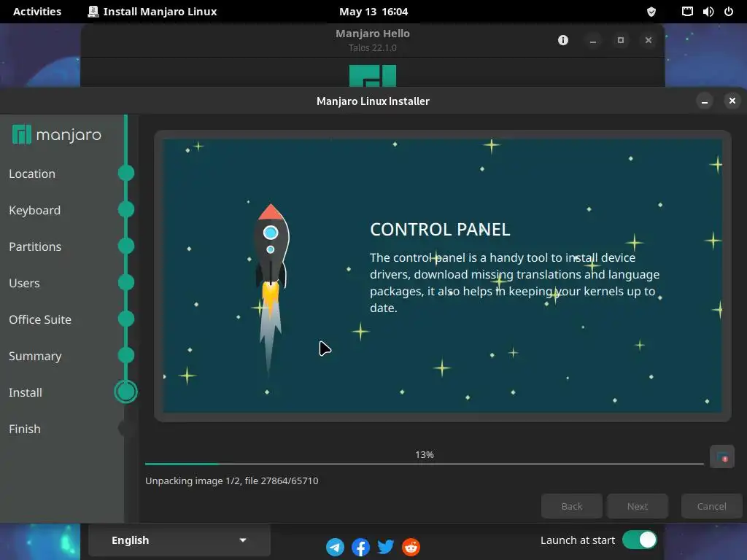Select the Users step in sidebar

pyautogui.click(x=24, y=283)
